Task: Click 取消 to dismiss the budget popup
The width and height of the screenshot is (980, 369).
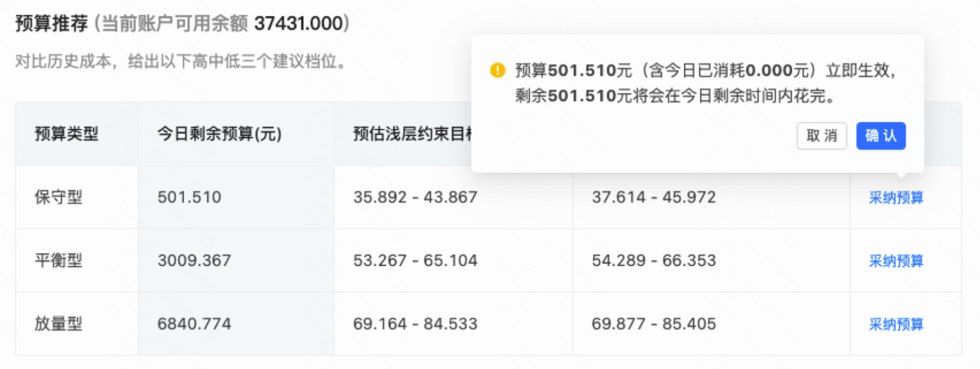Action: [x=822, y=136]
